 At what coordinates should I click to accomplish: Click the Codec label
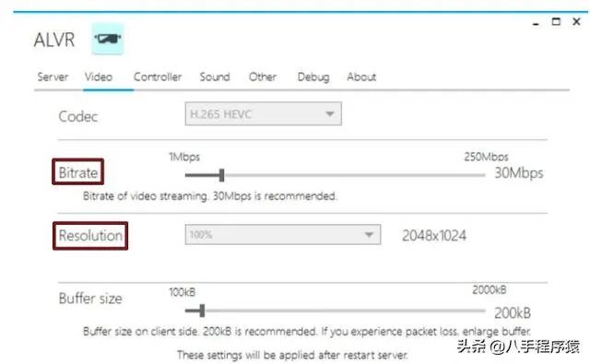point(78,116)
